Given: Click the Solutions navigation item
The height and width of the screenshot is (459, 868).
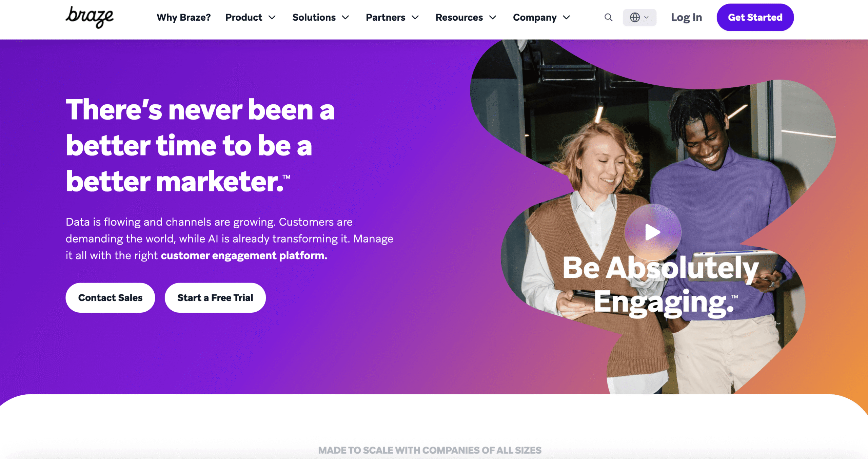Looking at the screenshot, I should [314, 17].
